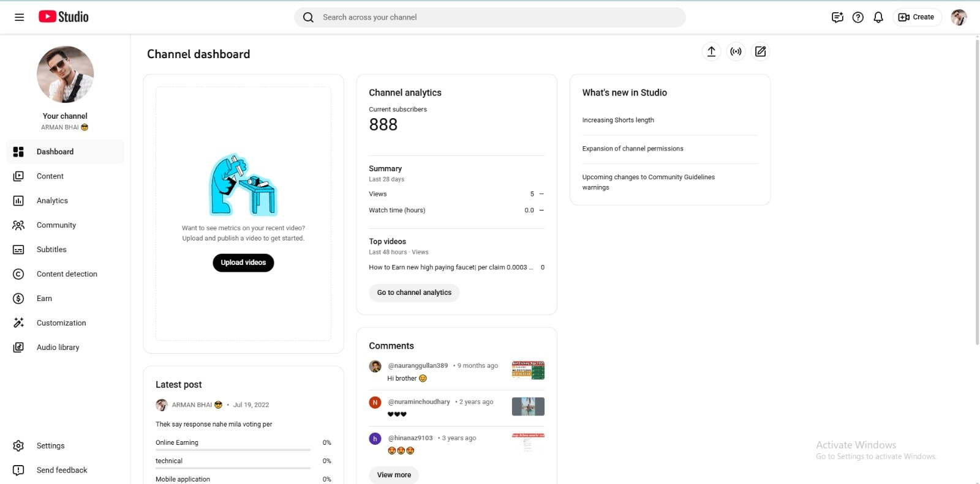
Task: Open the feedback message icon in header
Action: [837, 17]
